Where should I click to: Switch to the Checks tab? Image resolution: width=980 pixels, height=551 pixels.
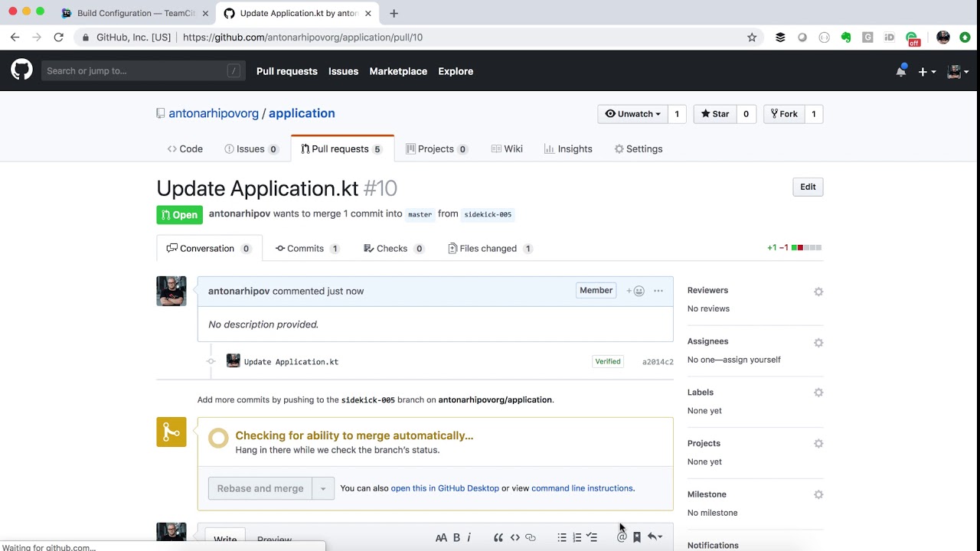click(394, 248)
